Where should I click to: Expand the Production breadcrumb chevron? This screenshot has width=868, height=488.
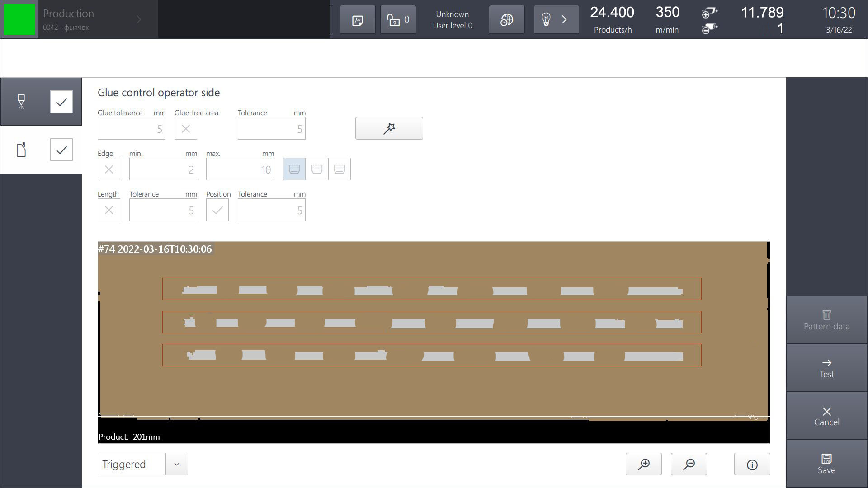click(x=139, y=19)
